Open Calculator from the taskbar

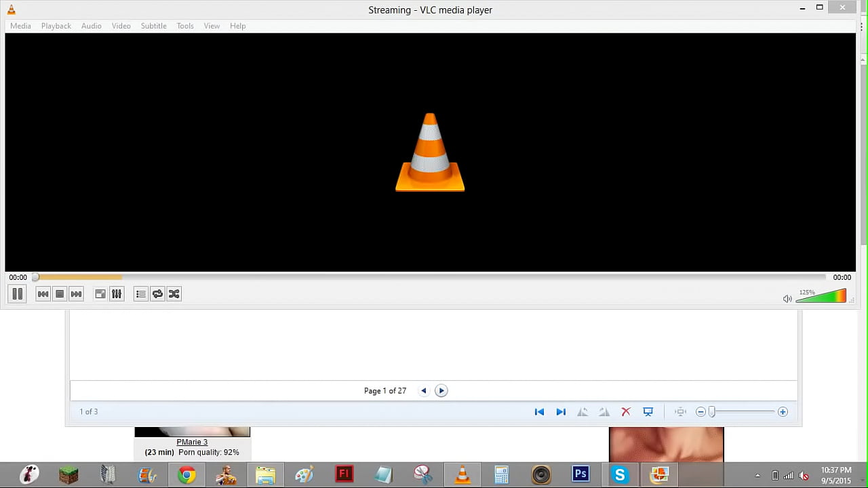point(502,475)
